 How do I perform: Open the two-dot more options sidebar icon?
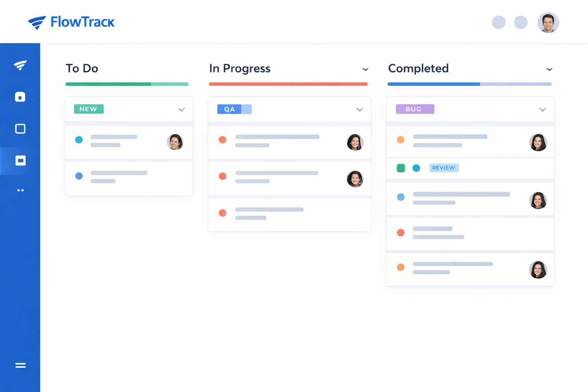tap(20, 190)
